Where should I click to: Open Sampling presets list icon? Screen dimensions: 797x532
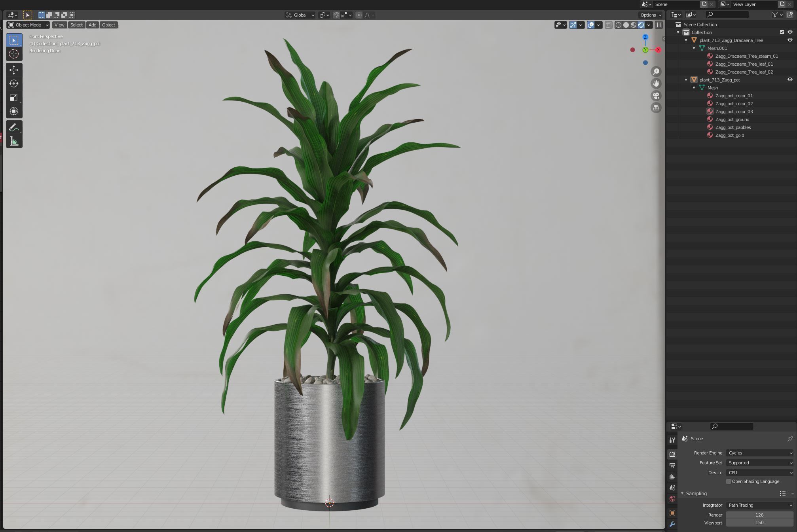pyautogui.click(x=782, y=494)
